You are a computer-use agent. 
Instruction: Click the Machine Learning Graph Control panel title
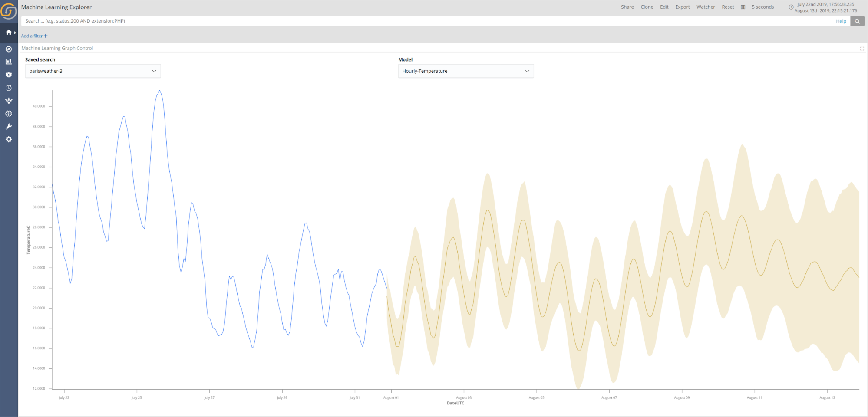click(x=57, y=48)
